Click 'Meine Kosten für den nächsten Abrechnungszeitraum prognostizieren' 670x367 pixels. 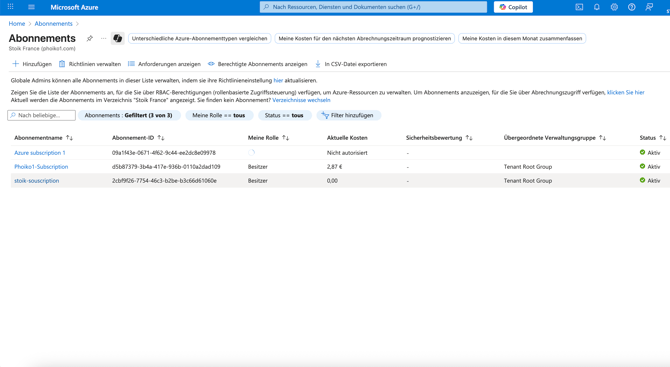364,38
